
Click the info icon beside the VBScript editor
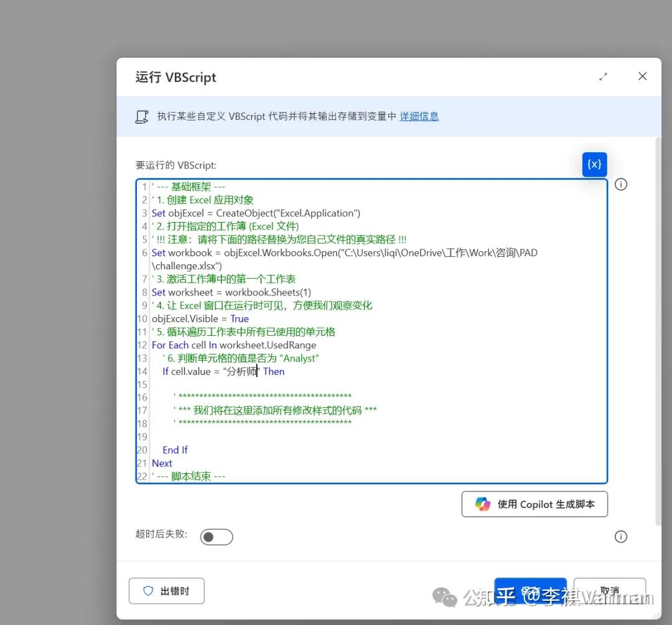[x=620, y=184]
